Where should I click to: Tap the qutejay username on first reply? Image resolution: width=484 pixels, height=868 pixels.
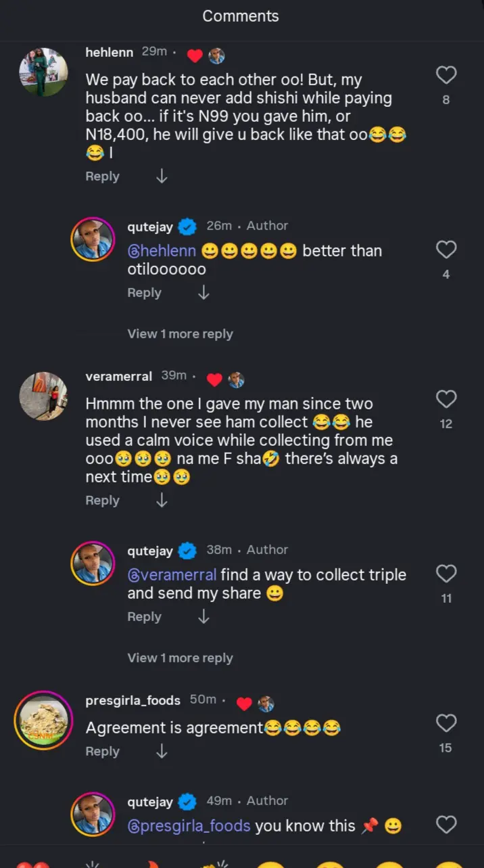tap(150, 226)
